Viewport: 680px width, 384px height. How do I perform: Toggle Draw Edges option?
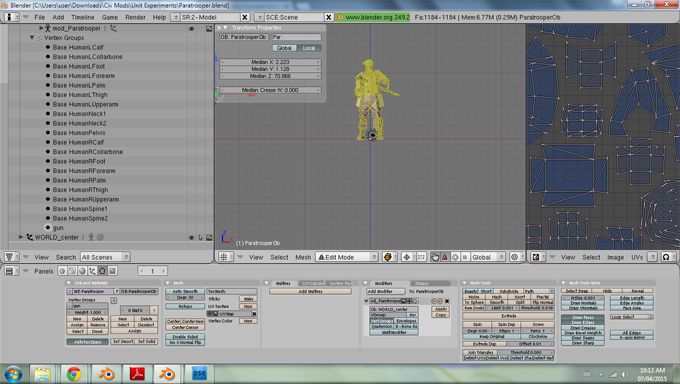tap(583, 323)
